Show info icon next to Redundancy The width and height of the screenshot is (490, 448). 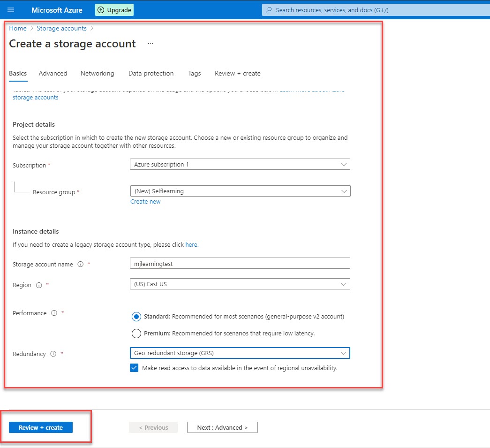click(53, 354)
